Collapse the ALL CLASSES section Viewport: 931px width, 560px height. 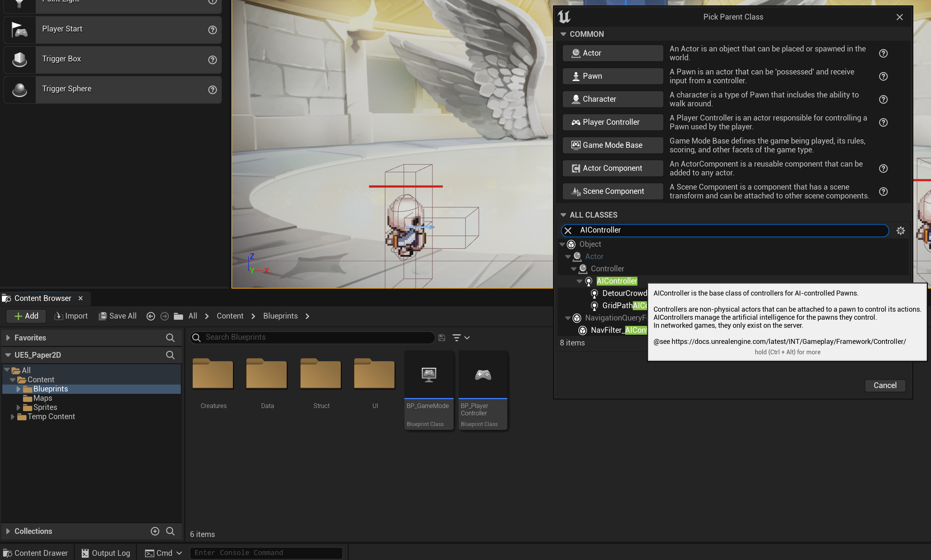coord(563,215)
